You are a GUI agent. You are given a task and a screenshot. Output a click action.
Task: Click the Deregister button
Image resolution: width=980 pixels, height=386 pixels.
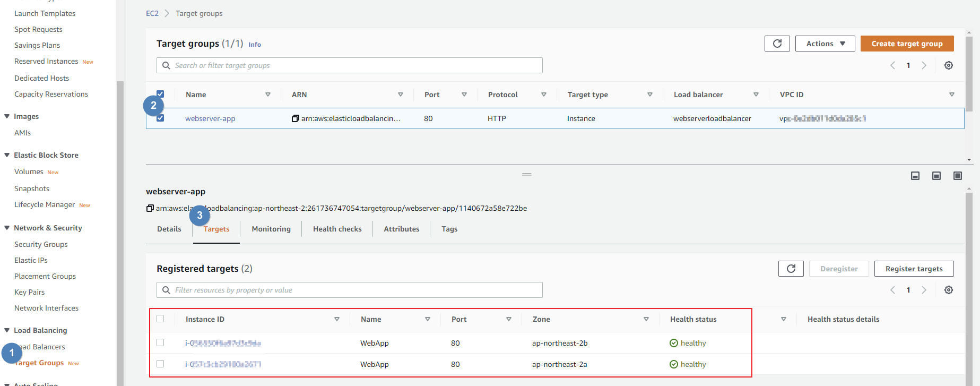click(839, 269)
